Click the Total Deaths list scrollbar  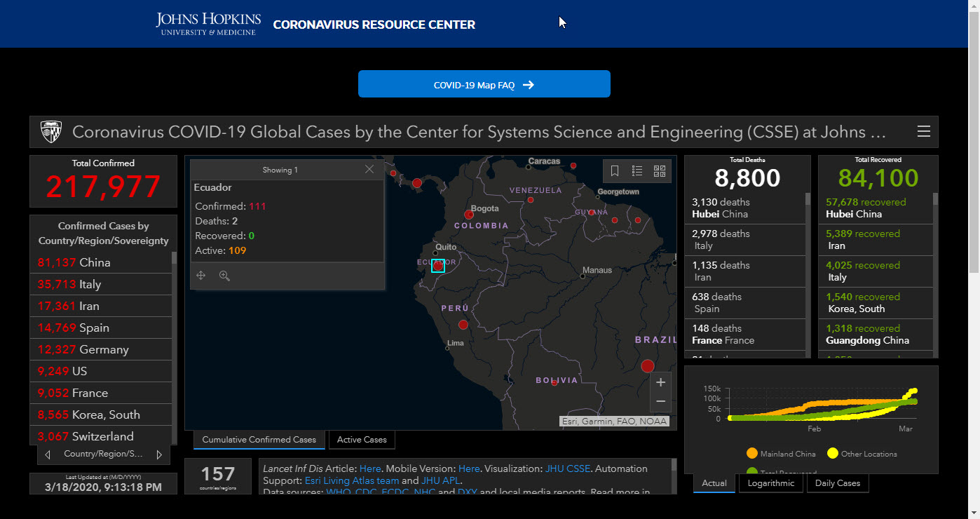[x=808, y=275]
